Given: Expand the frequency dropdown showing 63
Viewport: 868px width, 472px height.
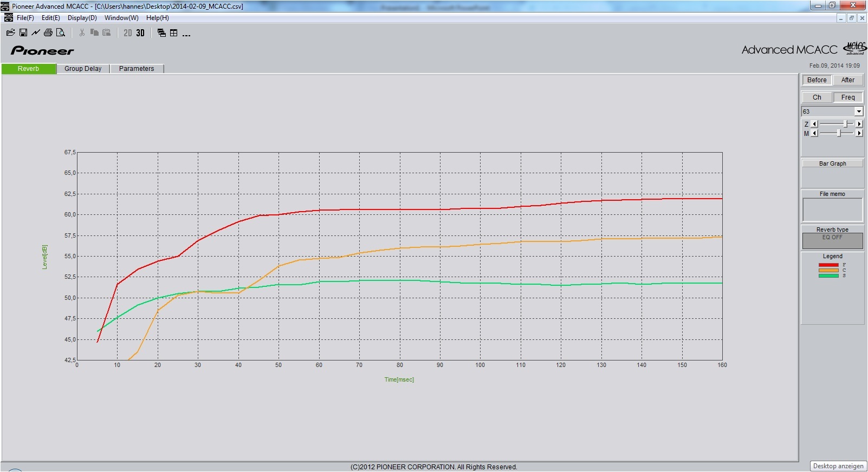Looking at the screenshot, I should [858, 112].
